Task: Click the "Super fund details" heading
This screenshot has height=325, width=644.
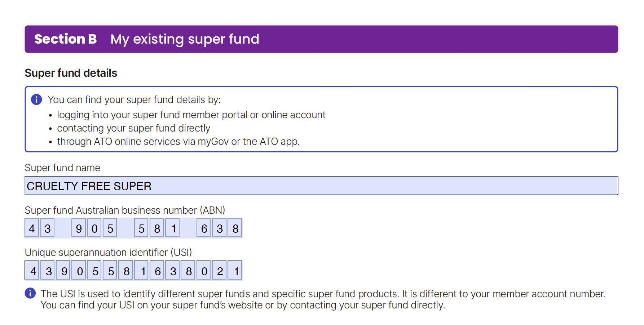Action: [71, 73]
